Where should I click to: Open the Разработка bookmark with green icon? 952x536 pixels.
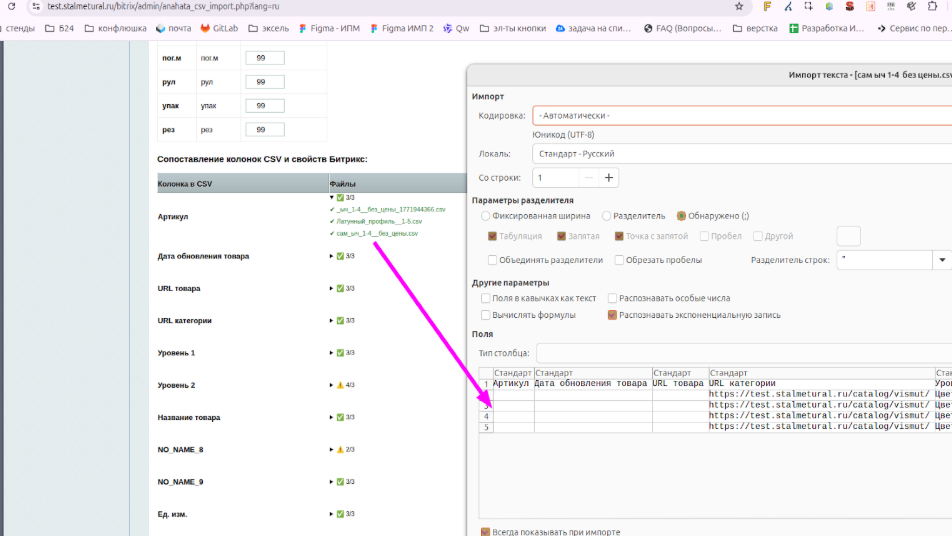[825, 28]
